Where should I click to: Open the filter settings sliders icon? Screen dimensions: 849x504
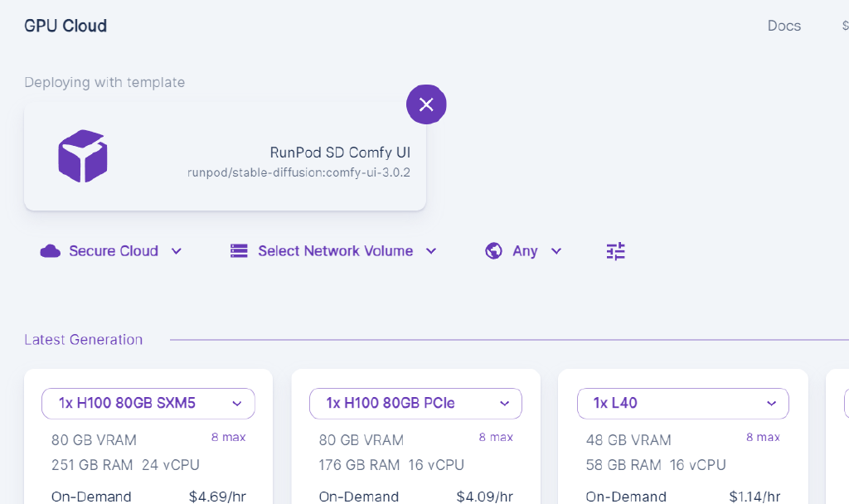[x=615, y=250]
